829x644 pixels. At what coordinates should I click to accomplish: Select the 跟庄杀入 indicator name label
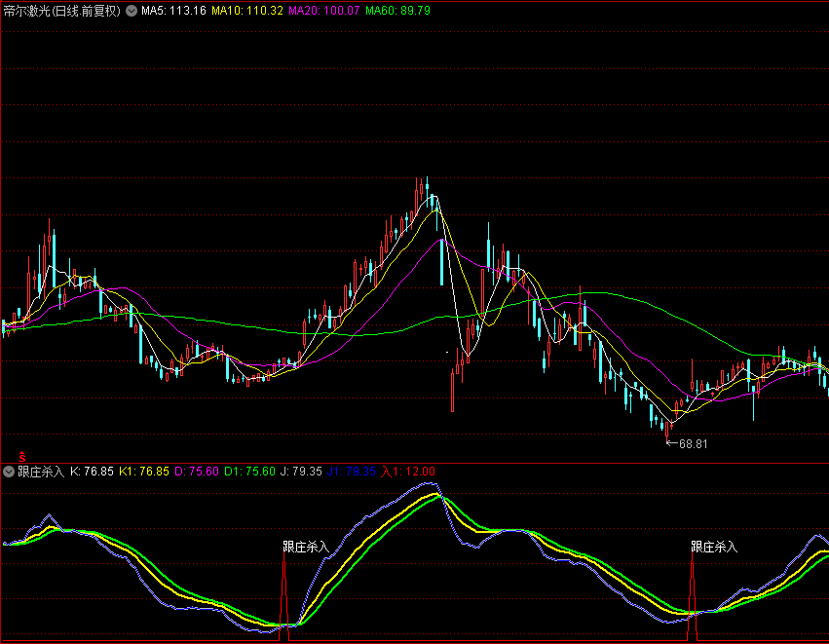click(x=41, y=472)
